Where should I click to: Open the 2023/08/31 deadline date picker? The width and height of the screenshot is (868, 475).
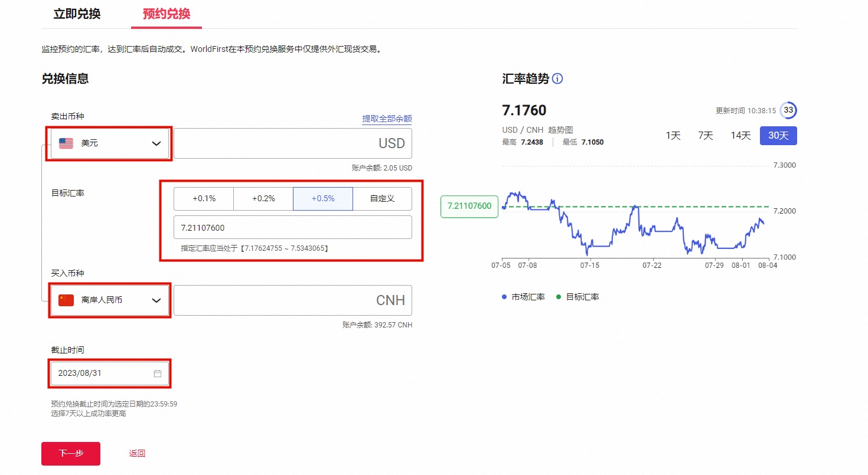click(x=103, y=374)
